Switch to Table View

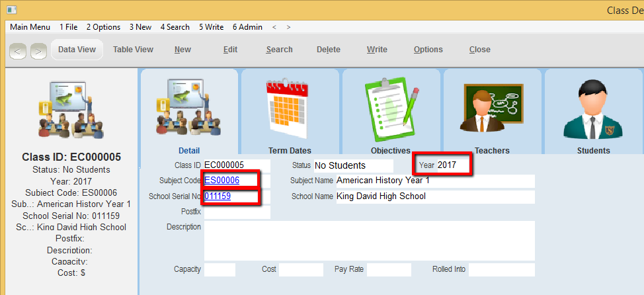[133, 50]
